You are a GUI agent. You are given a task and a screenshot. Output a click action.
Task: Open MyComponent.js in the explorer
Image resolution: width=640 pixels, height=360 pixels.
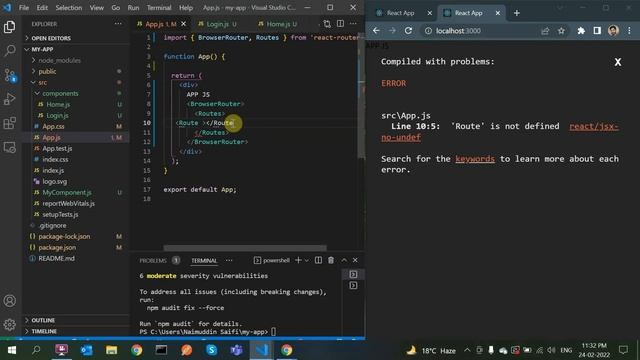coord(67,192)
